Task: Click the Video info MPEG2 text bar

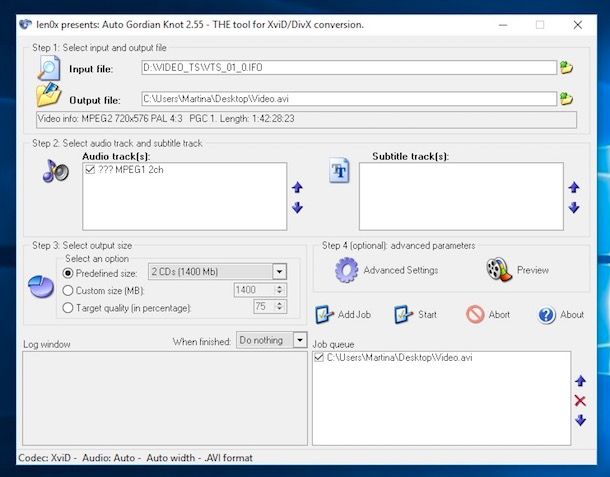Action: (306, 119)
